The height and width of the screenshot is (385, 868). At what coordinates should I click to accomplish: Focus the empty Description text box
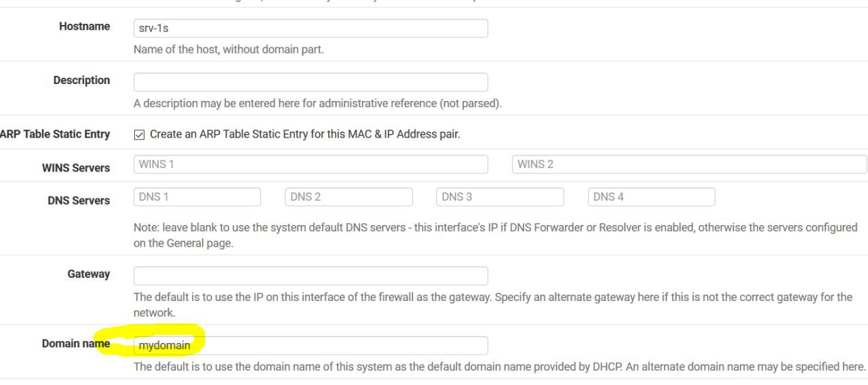pyautogui.click(x=311, y=82)
